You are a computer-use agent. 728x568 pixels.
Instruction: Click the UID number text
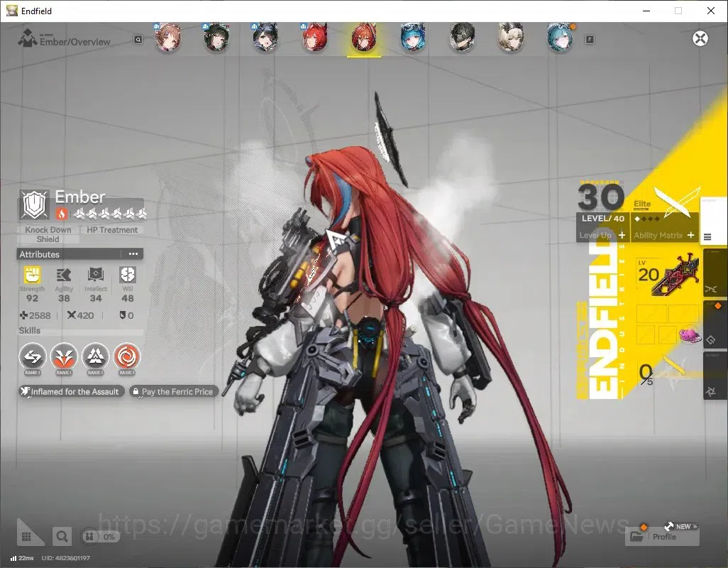click(65, 558)
